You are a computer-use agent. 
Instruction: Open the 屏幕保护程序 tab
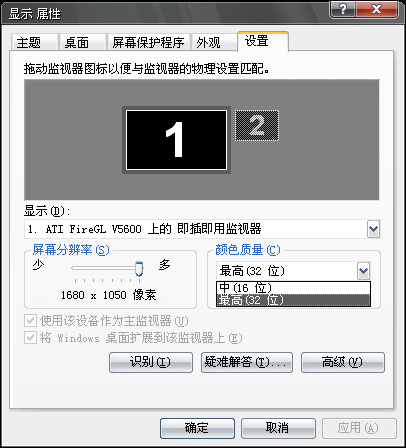click(148, 42)
